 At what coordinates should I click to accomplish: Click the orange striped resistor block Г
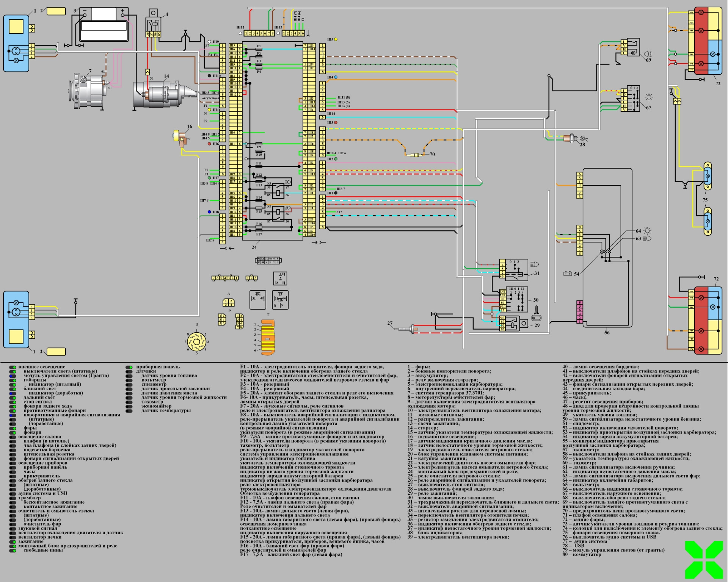pos(267,337)
